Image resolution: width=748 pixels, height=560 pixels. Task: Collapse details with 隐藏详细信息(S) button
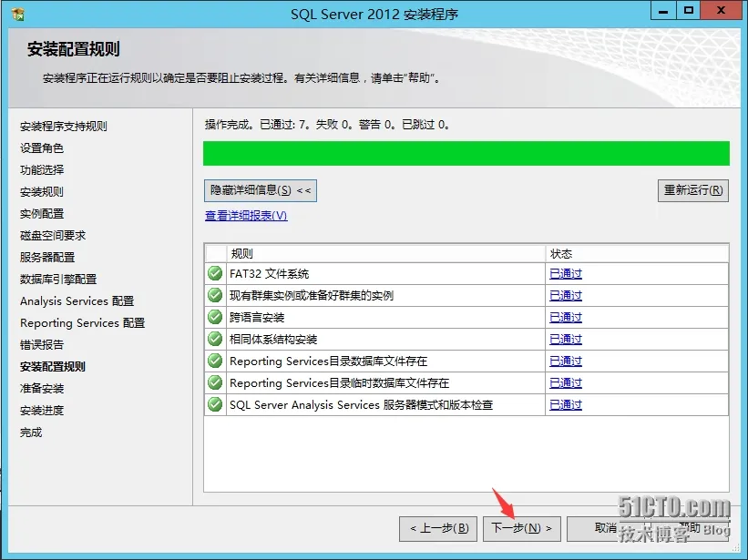point(261,190)
